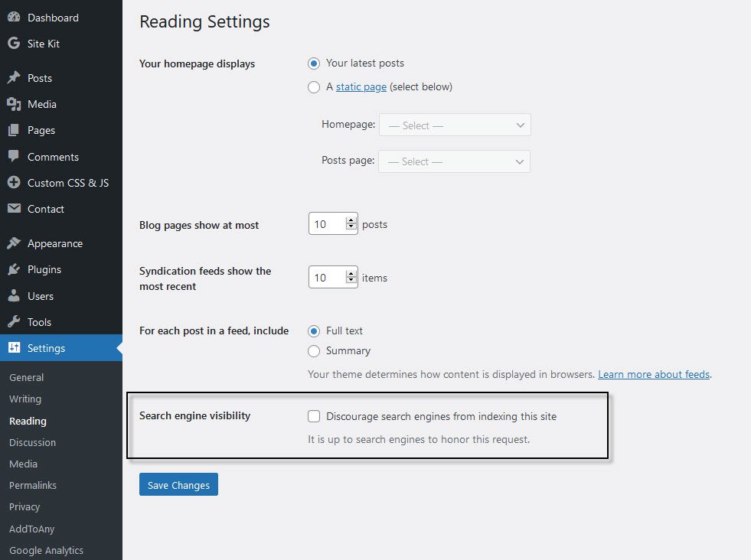Go to Privacy settings submenu
This screenshot has width=751, height=560.
[24, 507]
